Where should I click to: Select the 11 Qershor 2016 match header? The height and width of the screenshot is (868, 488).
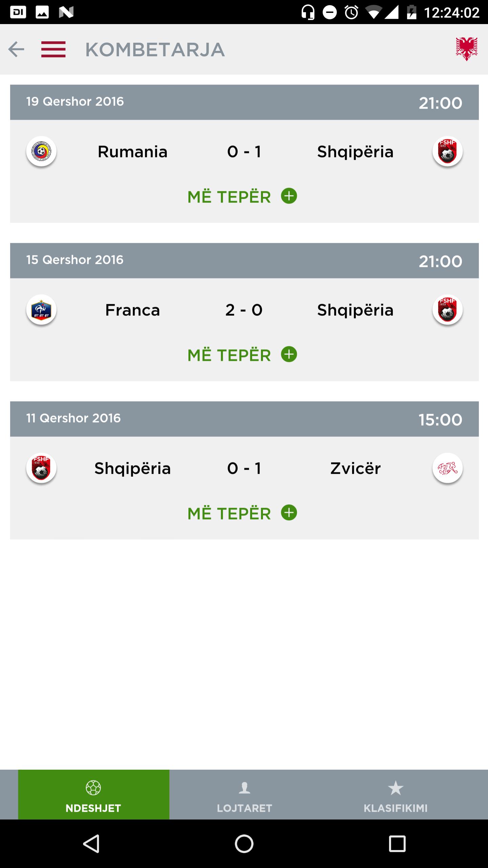point(244,419)
